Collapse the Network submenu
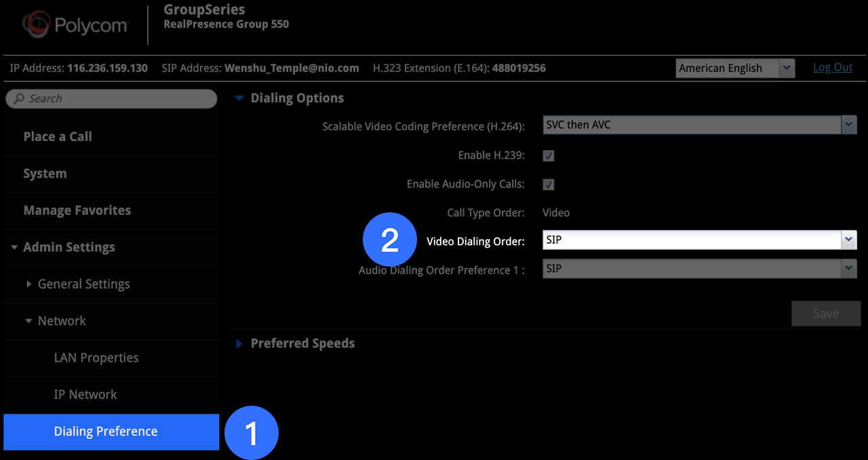Screen dimensions: 868x460 (29, 321)
